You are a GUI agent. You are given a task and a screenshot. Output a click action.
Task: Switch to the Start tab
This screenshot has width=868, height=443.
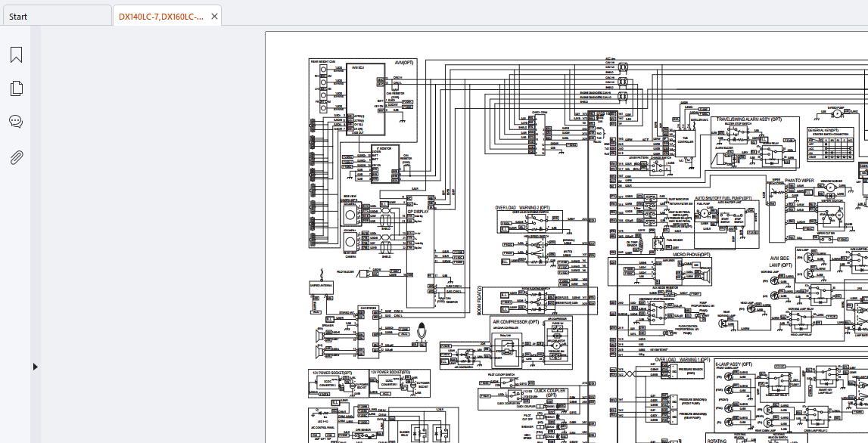[56, 16]
